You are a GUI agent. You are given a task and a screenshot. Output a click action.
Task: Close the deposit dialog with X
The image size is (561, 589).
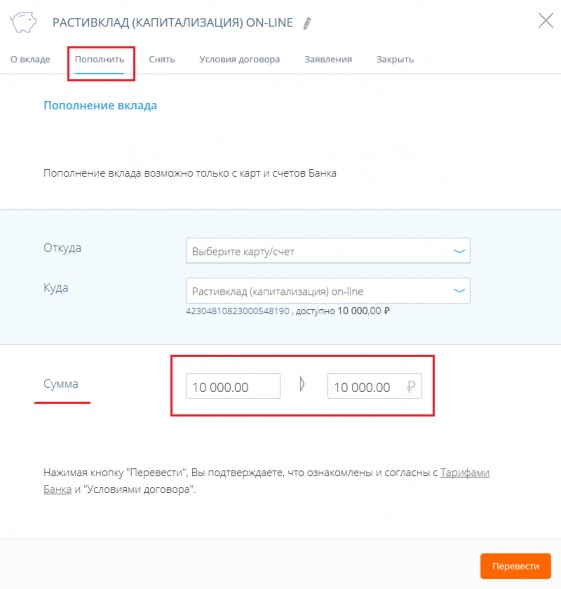point(546,21)
